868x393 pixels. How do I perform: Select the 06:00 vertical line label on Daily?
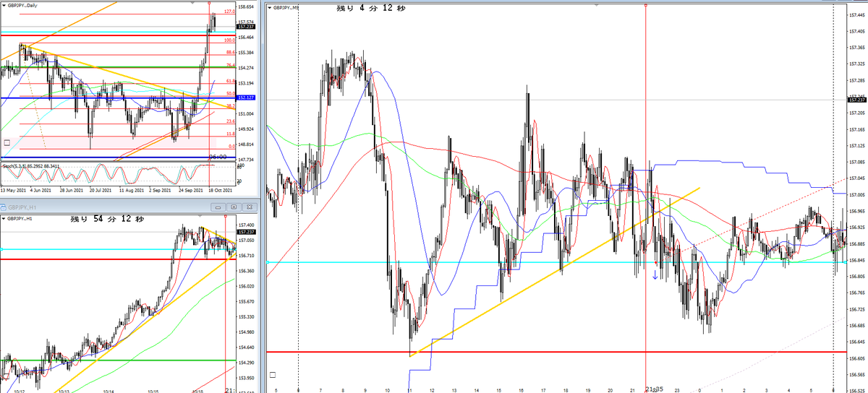point(218,157)
